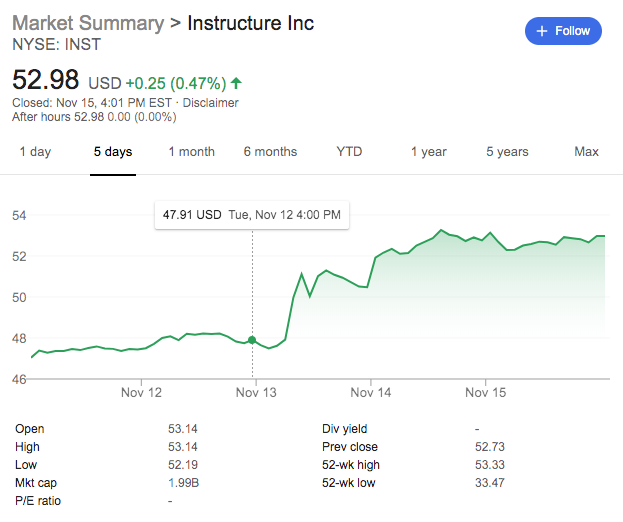Click the plus icon in Follow button
The image size is (623, 522).
coord(542,31)
